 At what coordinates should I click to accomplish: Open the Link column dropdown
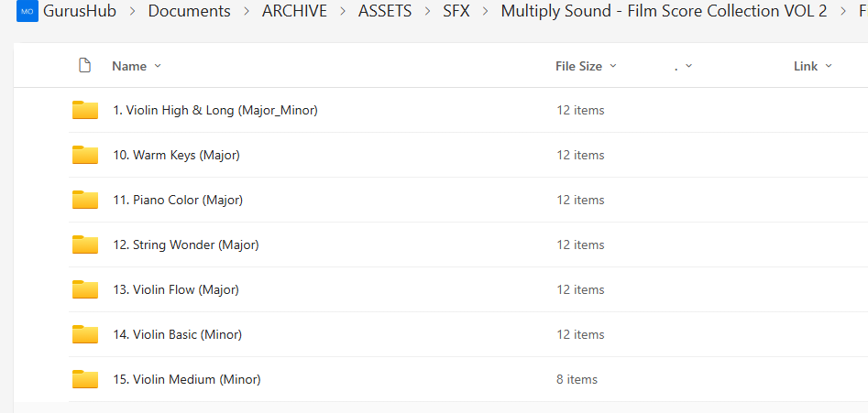pos(829,66)
